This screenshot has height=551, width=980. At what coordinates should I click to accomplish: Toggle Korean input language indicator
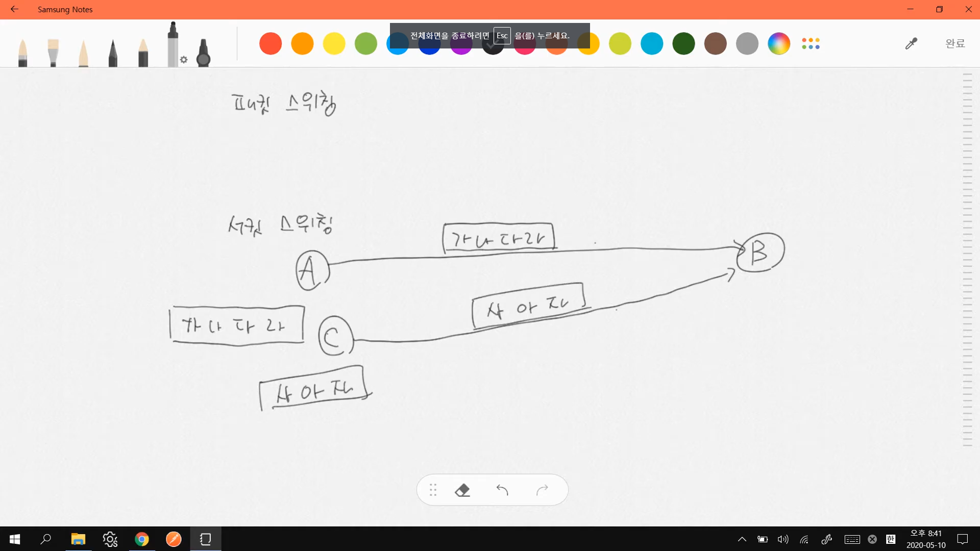tap(891, 539)
